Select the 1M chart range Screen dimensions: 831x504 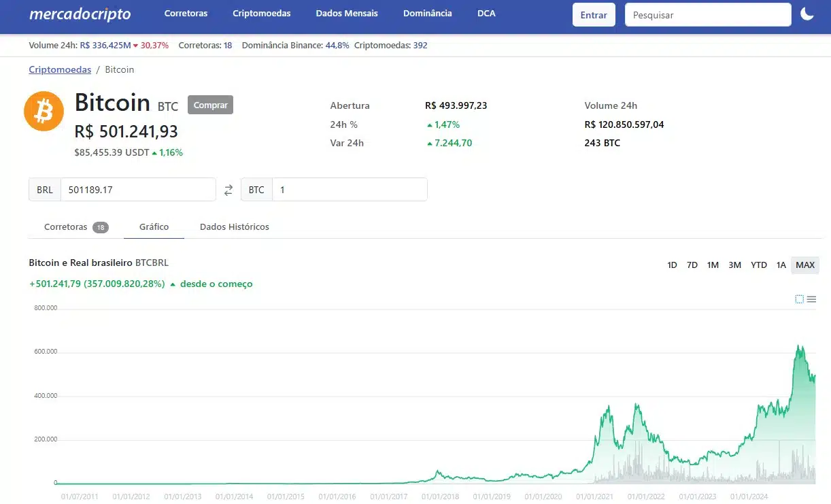(713, 265)
